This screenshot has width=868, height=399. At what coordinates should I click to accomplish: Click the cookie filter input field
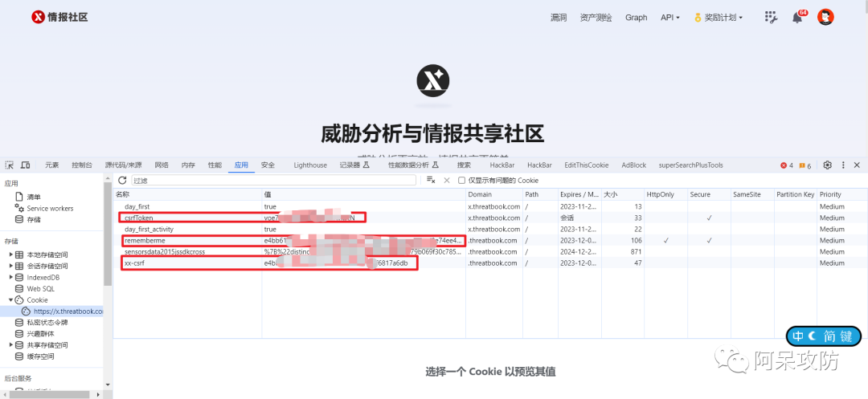coord(273,181)
